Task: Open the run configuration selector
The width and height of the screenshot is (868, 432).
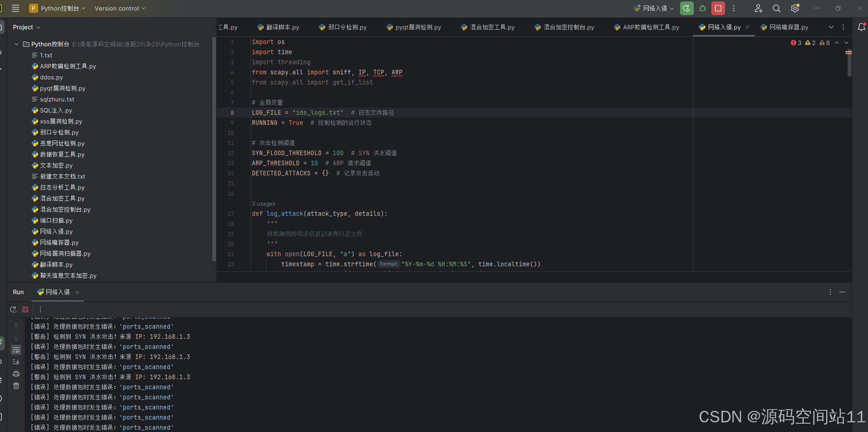Action: [653, 8]
